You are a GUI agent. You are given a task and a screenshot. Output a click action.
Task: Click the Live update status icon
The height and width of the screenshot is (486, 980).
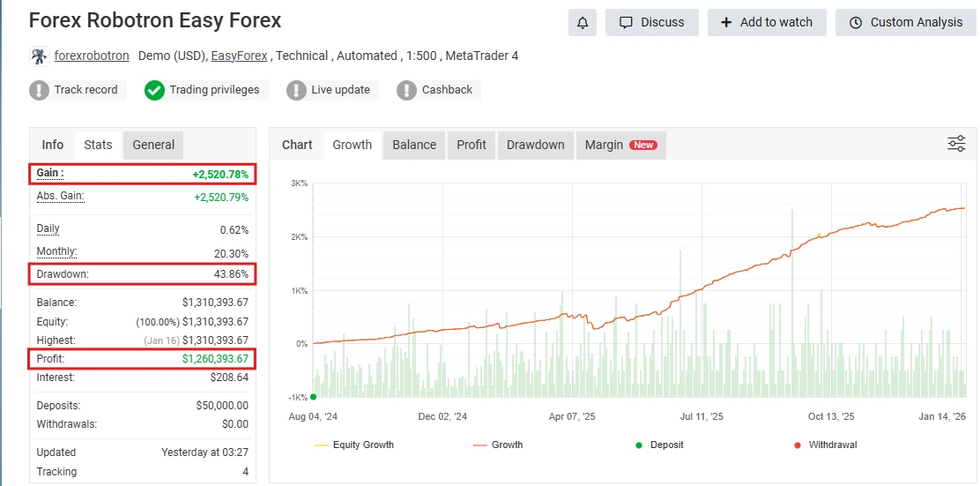pos(296,90)
